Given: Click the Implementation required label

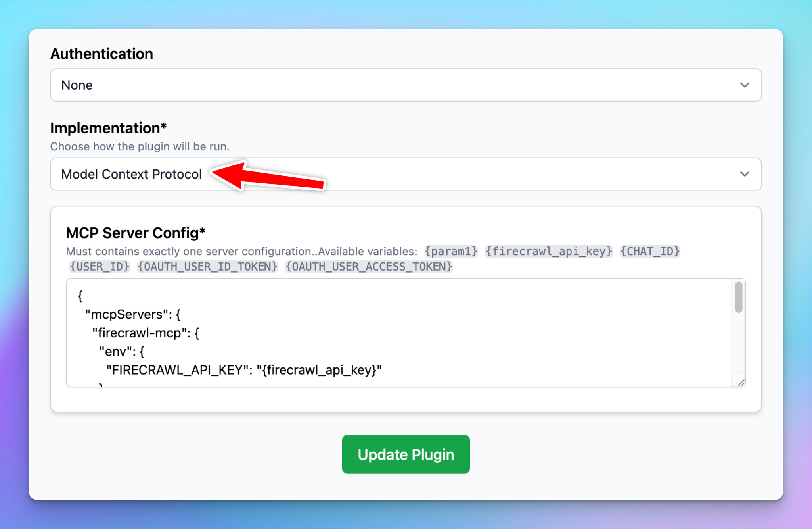Looking at the screenshot, I should [109, 128].
